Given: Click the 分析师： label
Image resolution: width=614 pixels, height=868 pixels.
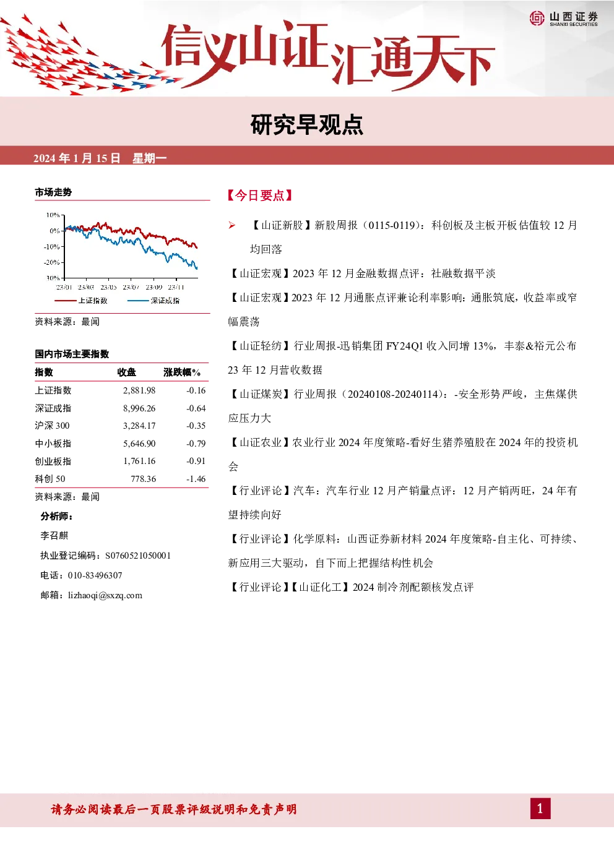Looking at the screenshot, I should coord(57,516).
